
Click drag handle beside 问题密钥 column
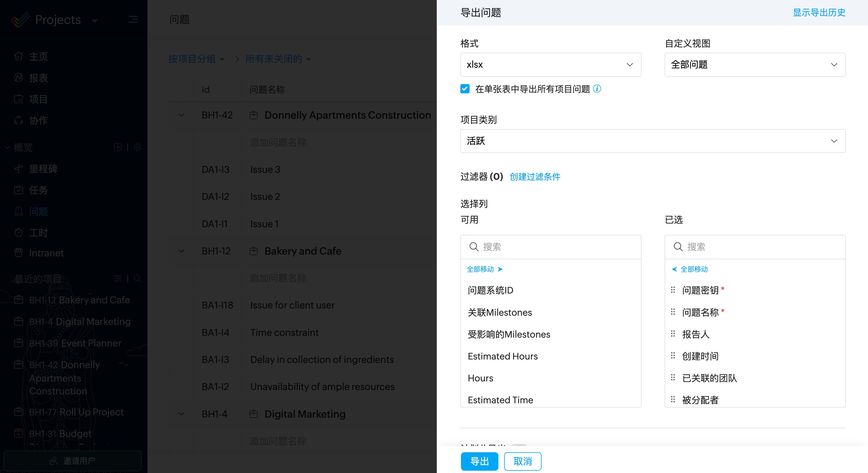point(673,290)
